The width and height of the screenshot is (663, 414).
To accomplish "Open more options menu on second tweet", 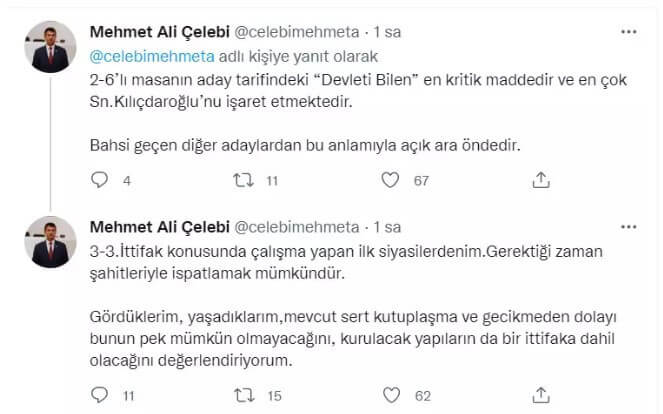I will point(627,228).
